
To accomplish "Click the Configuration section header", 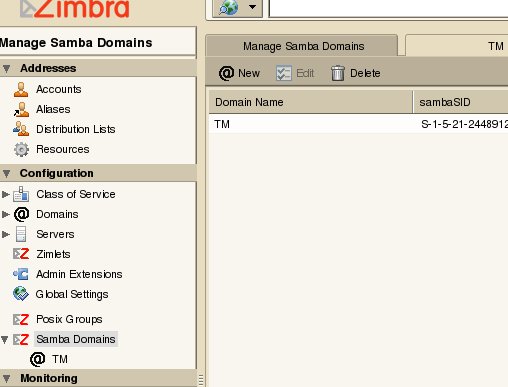I will point(98,173).
